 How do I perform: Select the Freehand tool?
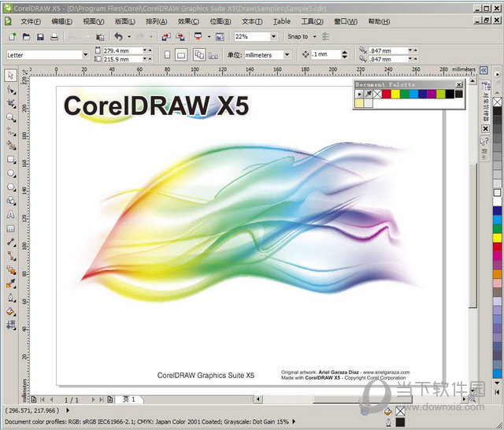(11, 132)
